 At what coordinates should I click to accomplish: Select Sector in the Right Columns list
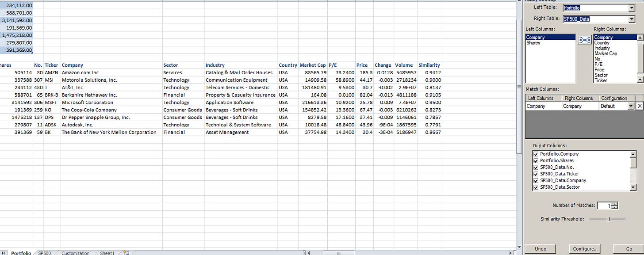(615, 75)
